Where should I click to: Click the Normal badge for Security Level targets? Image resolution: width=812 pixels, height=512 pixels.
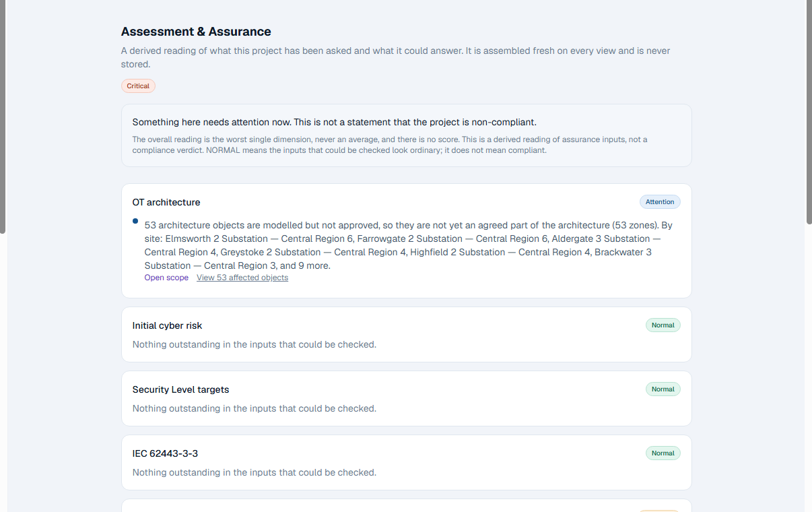pos(663,389)
